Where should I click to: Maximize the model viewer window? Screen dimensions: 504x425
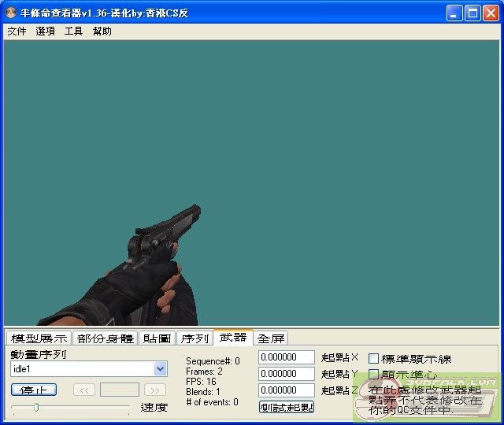click(x=472, y=13)
